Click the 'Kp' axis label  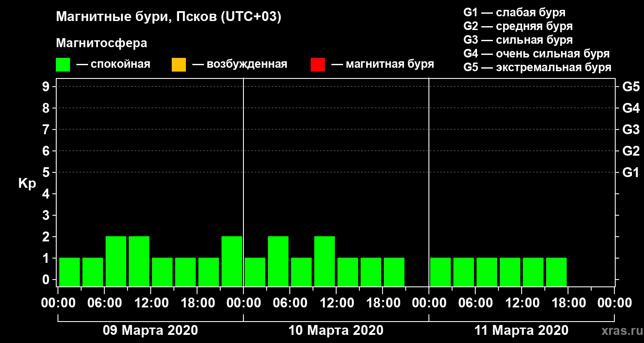(27, 184)
